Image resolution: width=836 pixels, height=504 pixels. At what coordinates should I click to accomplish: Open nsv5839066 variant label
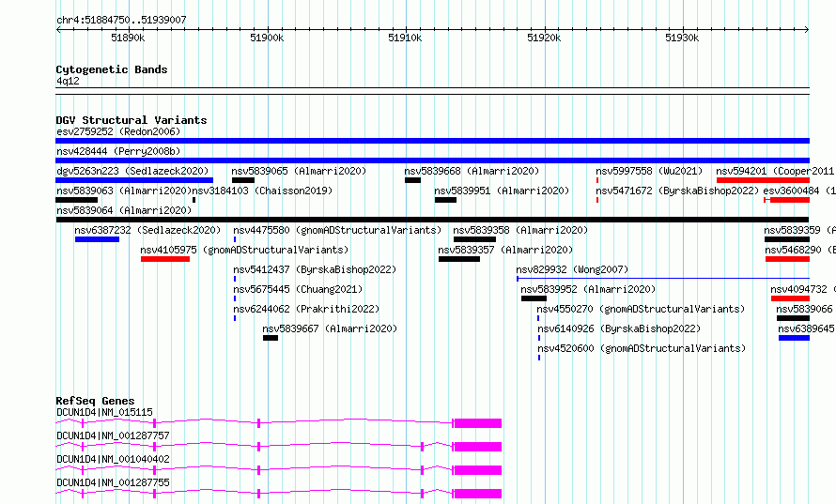click(x=804, y=309)
